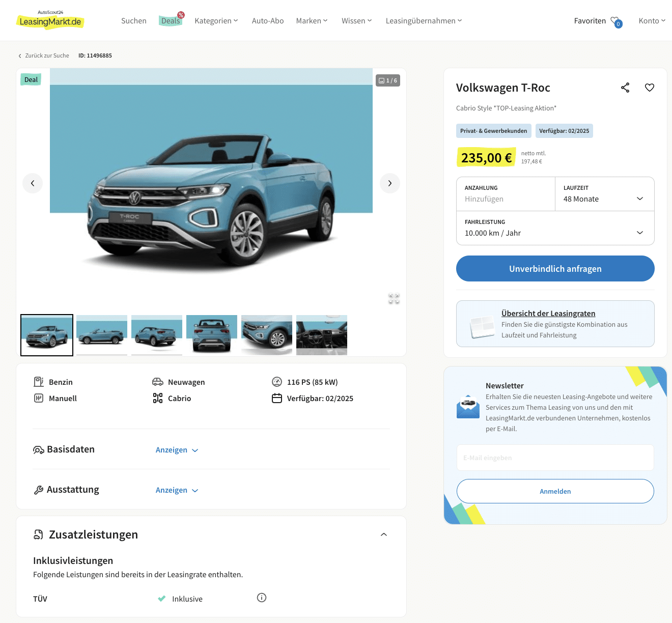The height and width of the screenshot is (623, 672).
Task: Expand the Kategorien menu
Action: click(216, 21)
